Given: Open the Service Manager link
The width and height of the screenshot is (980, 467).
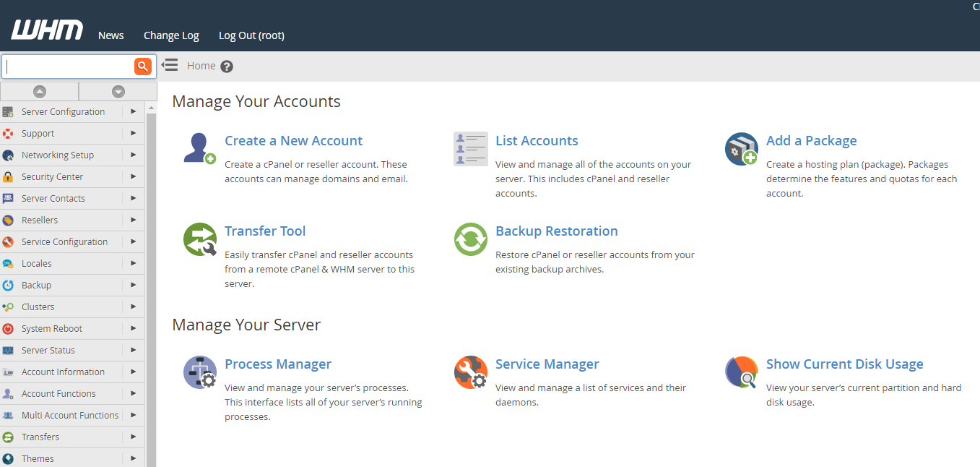Looking at the screenshot, I should tap(547, 364).
